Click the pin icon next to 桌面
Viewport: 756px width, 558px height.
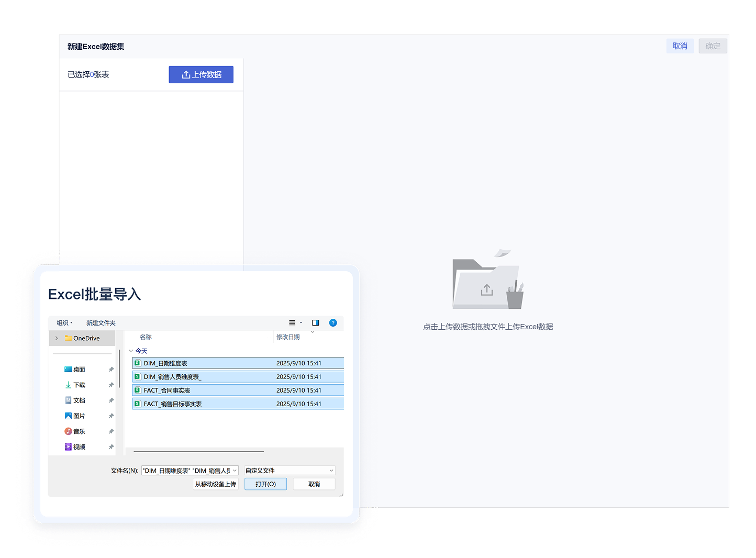coord(111,370)
